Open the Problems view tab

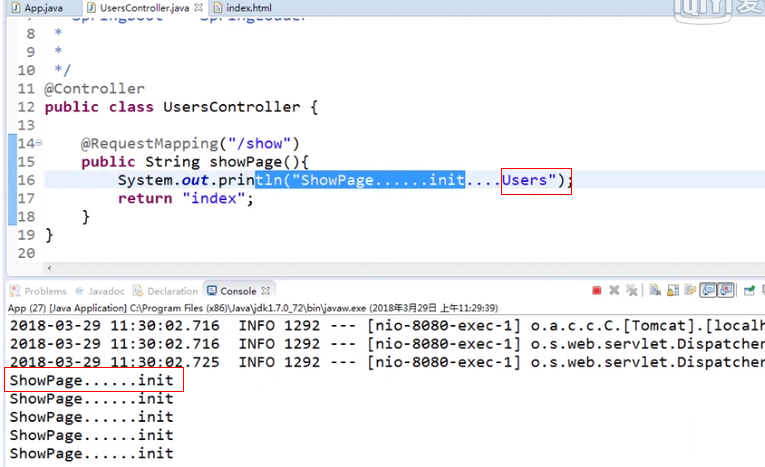click(38, 291)
